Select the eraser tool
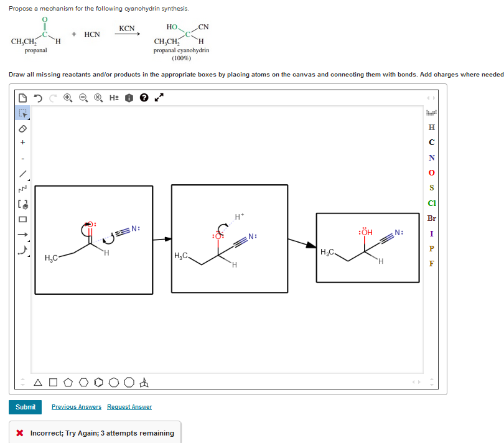 (x=22, y=129)
